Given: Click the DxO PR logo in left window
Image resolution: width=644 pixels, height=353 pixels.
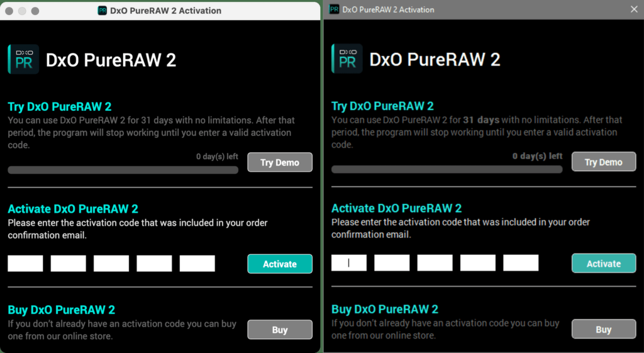Looking at the screenshot, I should pos(23,59).
